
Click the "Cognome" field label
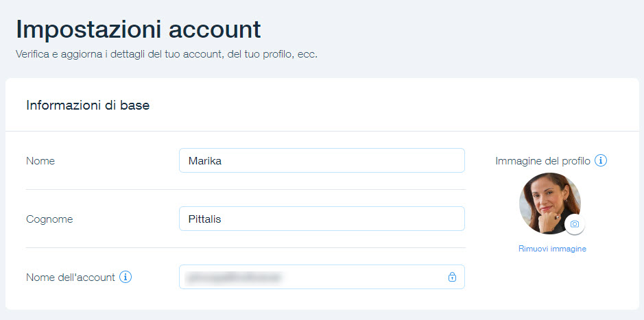[x=49, y=219]
